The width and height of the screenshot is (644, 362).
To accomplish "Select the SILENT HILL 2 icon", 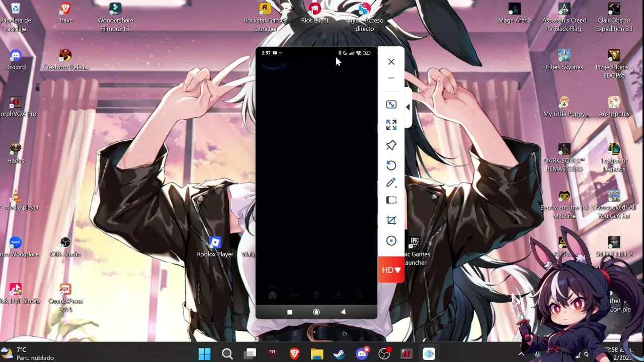I will coord(614,247).
